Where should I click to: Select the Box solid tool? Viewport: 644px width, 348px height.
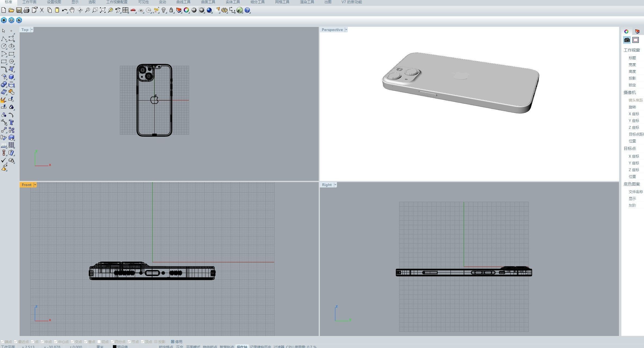tap(11, 77)
